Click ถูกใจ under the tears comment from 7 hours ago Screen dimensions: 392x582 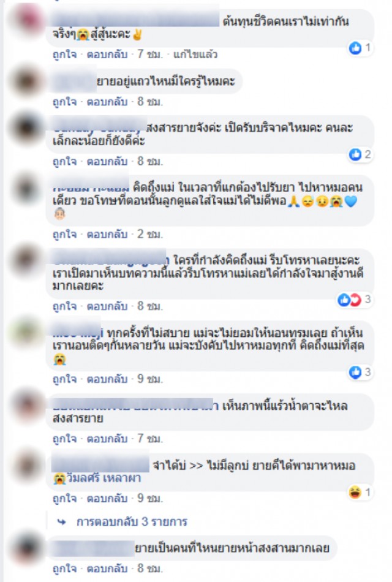[64, 439]
